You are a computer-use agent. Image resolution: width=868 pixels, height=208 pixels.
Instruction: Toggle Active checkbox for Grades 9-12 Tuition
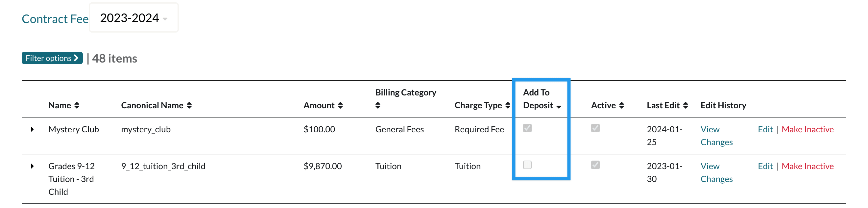click(595, 165)
